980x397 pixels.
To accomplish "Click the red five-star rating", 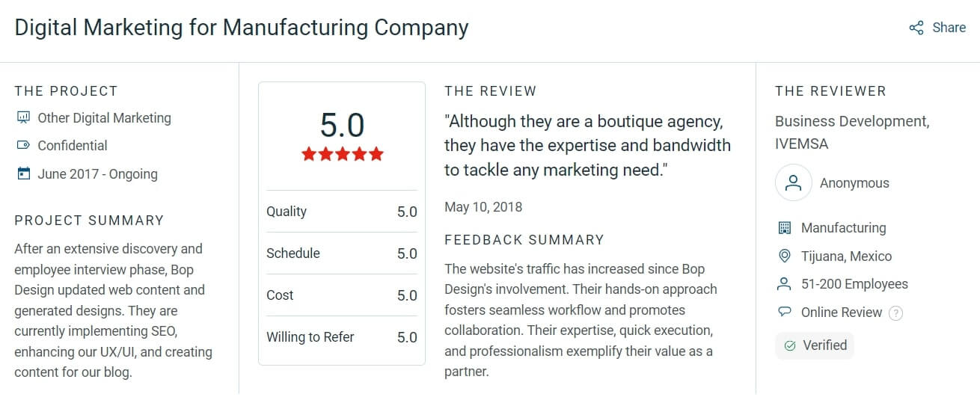I will pos(342,154).
